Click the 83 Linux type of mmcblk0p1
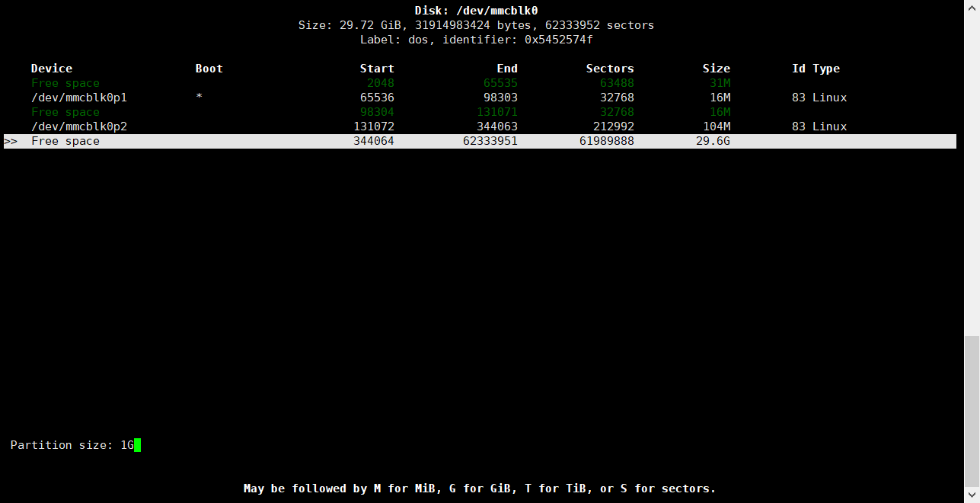This screenshot has width=980, height=503. [x=819, y=98]
